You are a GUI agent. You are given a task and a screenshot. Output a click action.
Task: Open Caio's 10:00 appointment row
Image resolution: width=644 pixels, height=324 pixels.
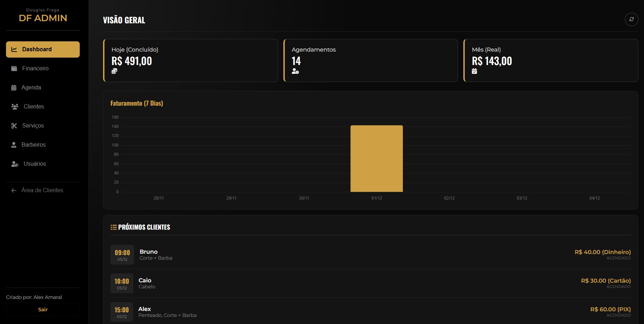coord(371,283)
